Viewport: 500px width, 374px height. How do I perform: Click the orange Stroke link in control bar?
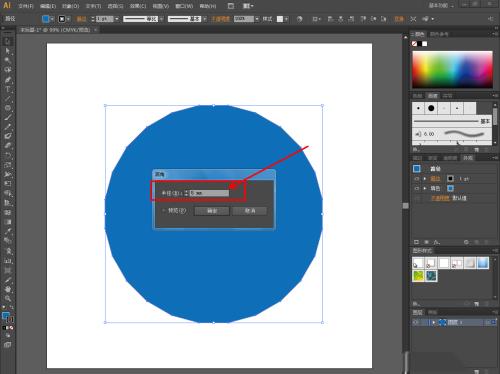pyautogui.click(x=81, y=19)
